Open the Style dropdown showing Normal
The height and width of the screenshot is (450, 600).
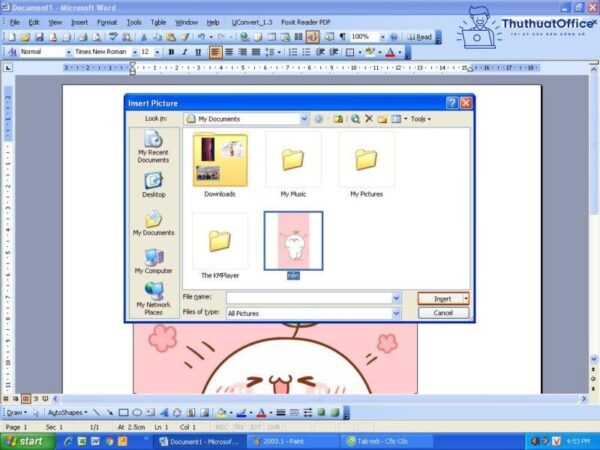pyautogui.click(x=68, y=52)
